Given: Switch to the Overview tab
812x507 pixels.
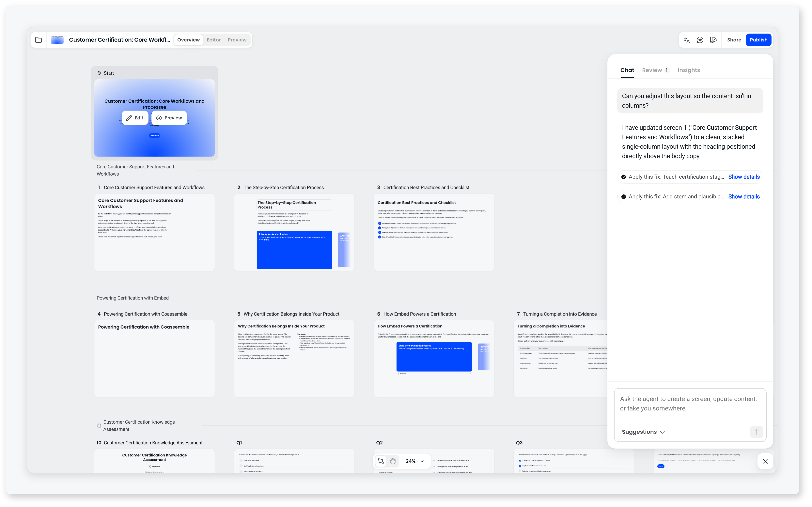Looking at the screenshot, I should [189, 40].
